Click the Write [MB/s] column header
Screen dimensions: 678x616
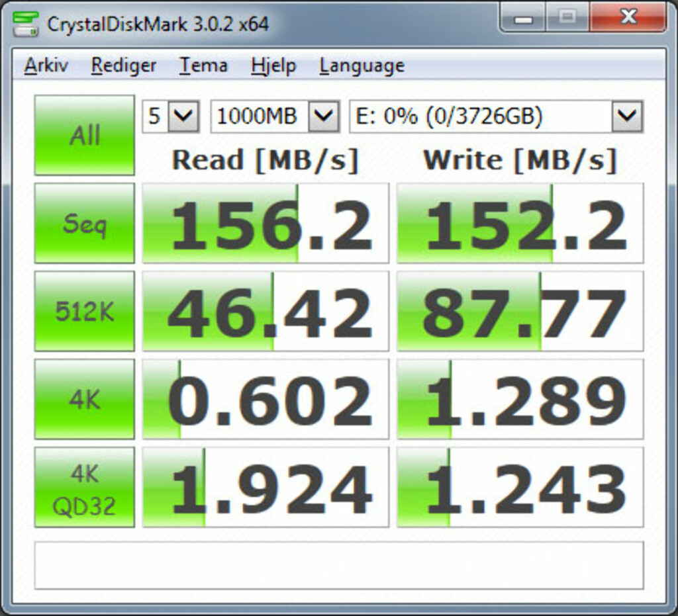520,161
